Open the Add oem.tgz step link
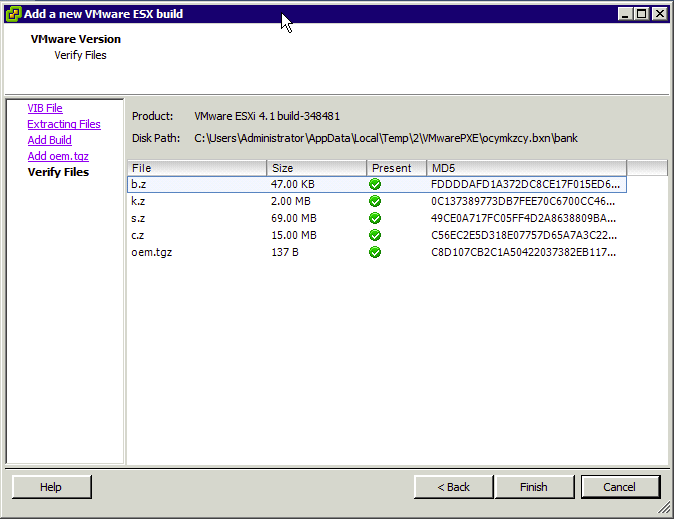The height and width of the screenshot is (519, 674). (x=58, y=156)
